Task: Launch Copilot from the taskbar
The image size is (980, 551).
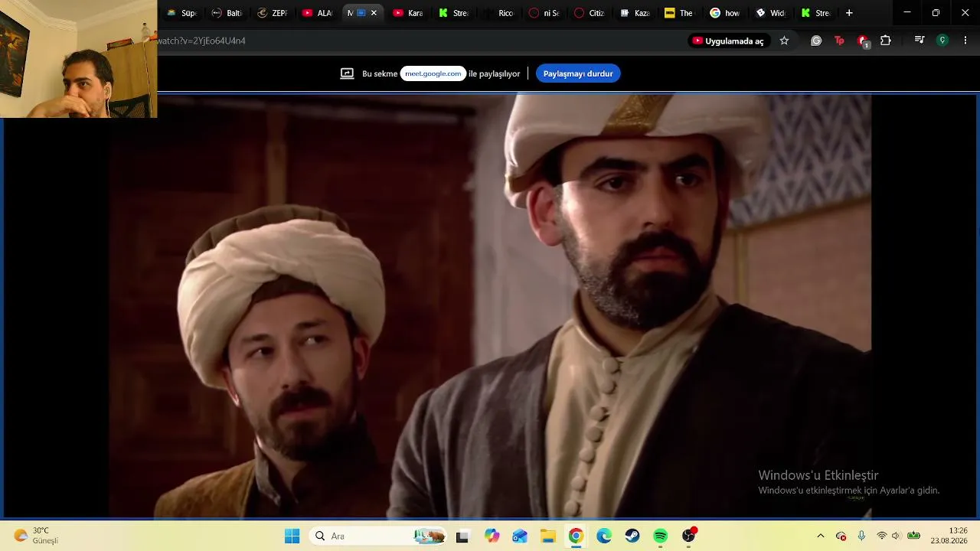Action: coord(492,536)
